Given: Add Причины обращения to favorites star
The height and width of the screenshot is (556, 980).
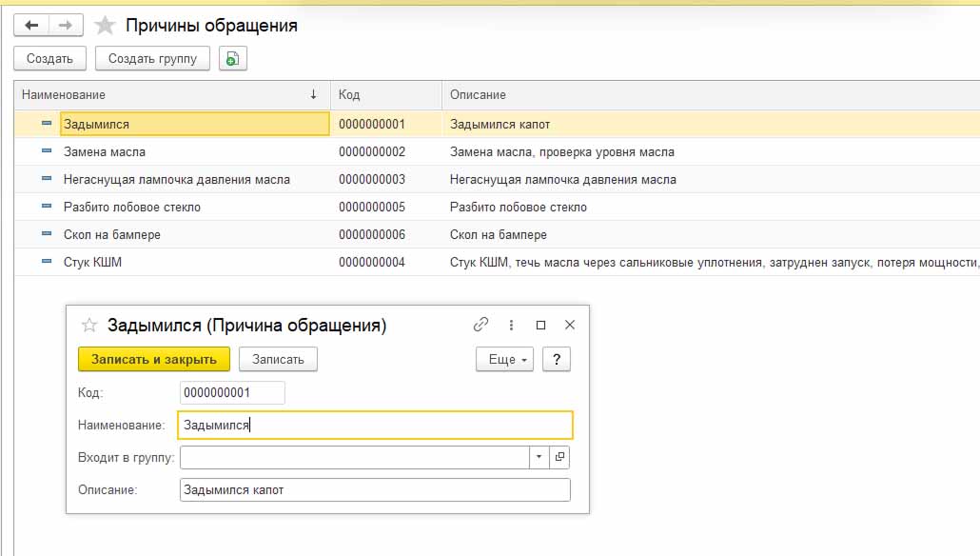Looking at the screenshot, I should click(x=105, y=26).
